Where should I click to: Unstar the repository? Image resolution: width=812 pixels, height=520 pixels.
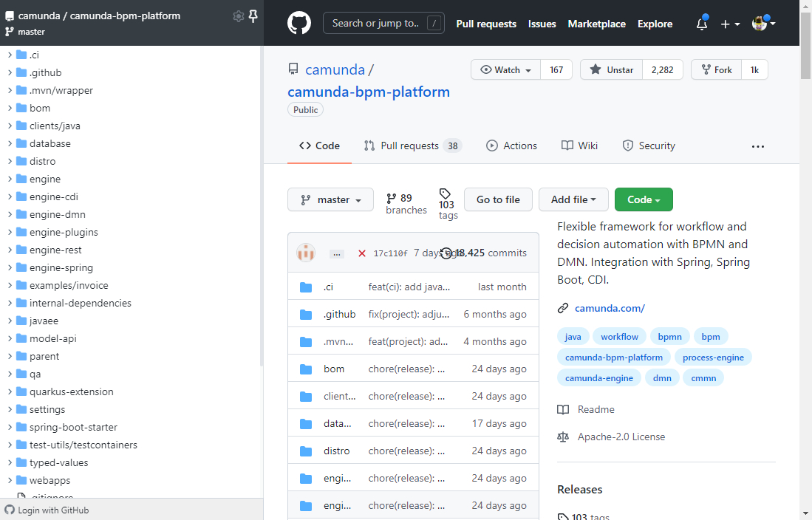(x=612, y=70)
